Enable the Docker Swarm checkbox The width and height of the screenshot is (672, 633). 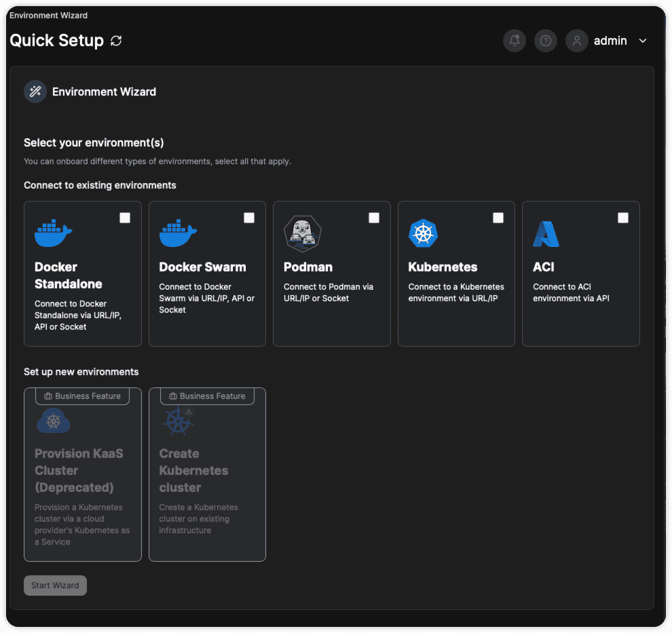(249, 218)
